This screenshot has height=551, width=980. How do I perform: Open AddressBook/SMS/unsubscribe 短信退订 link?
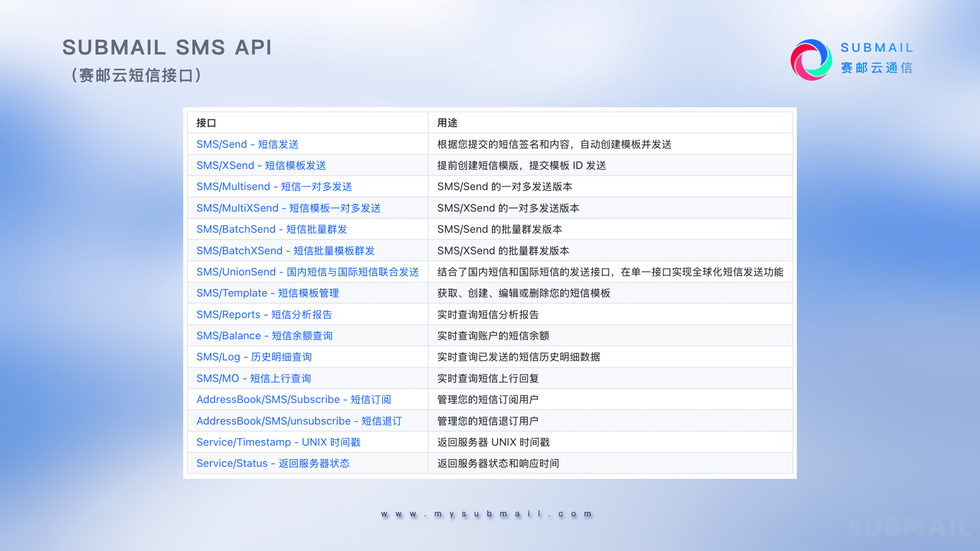[x=299, y=421]
